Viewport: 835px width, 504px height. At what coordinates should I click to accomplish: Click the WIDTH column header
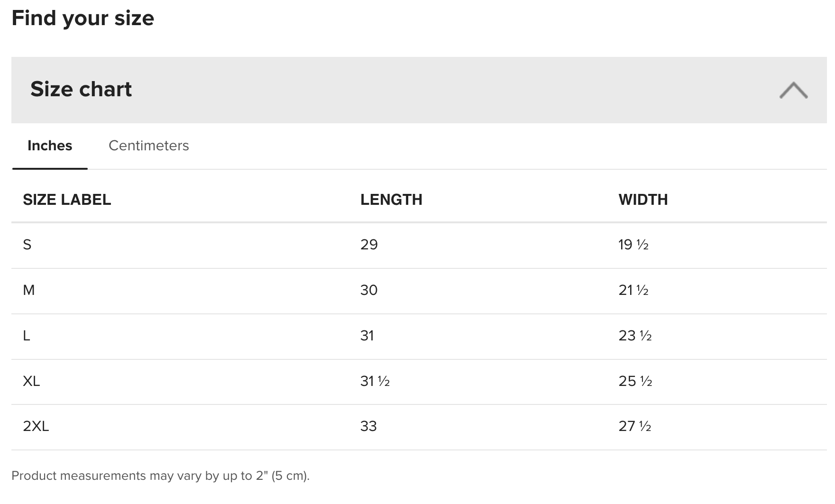pyautogui.click(x=643, y=200)
